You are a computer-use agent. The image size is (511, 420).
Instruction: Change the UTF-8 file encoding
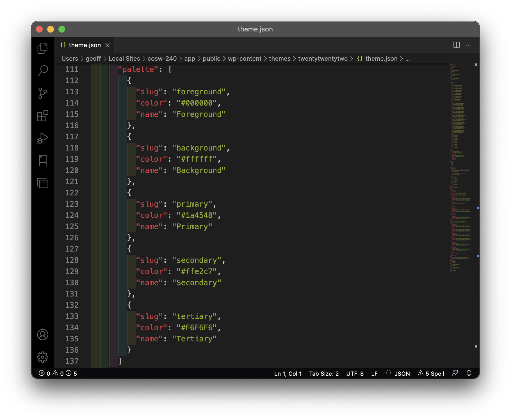point(355,373)
